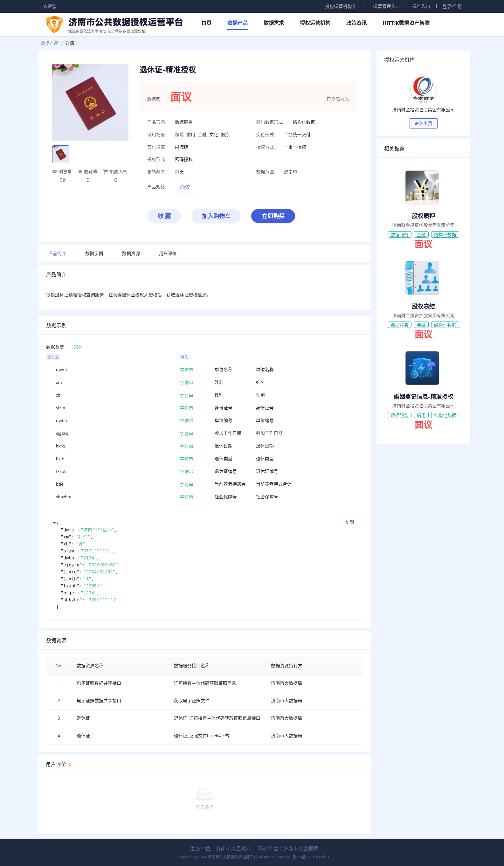Open the 婚姻登记信息-精准授权 title link
The image size is (504, 866).
pos(423,397)
